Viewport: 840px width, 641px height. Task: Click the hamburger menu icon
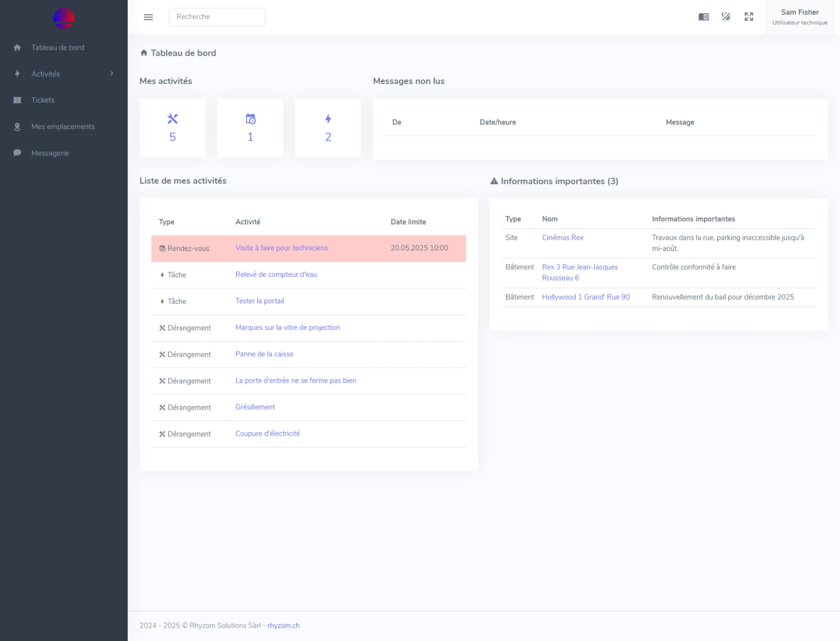148,17
